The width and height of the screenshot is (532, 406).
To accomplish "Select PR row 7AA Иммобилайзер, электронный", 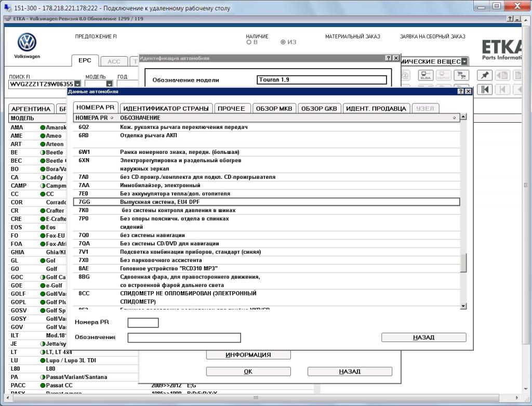I will click(267, 186).
